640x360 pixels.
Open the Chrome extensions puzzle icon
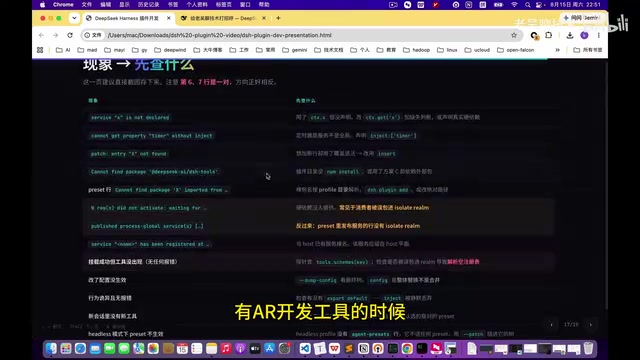click(549, 35)
